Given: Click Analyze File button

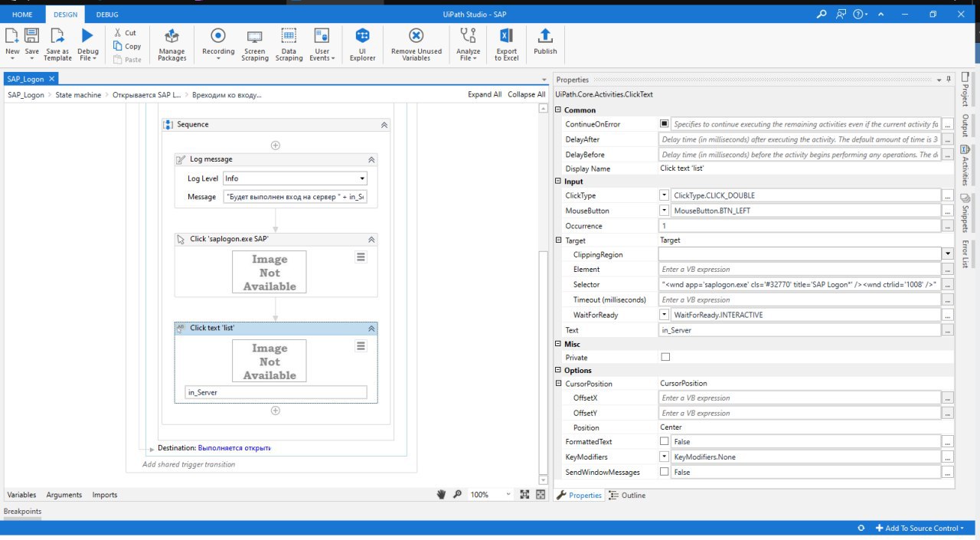Looking at the screenshot, I should 468,44.
